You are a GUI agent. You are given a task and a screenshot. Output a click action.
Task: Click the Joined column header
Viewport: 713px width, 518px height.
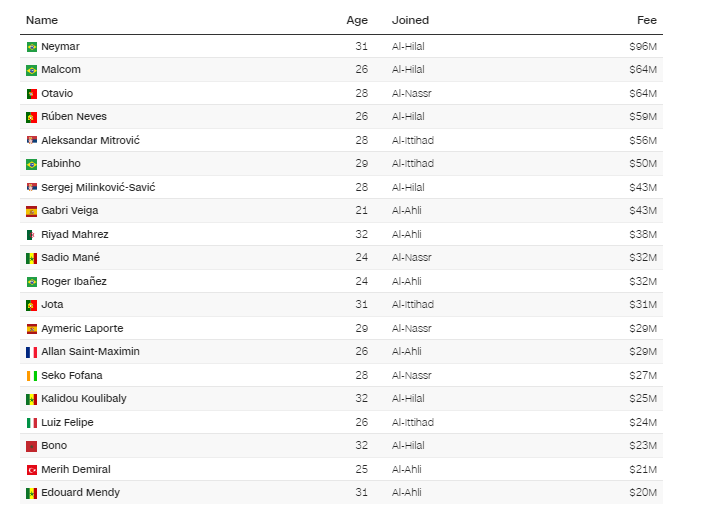[410, 20]
